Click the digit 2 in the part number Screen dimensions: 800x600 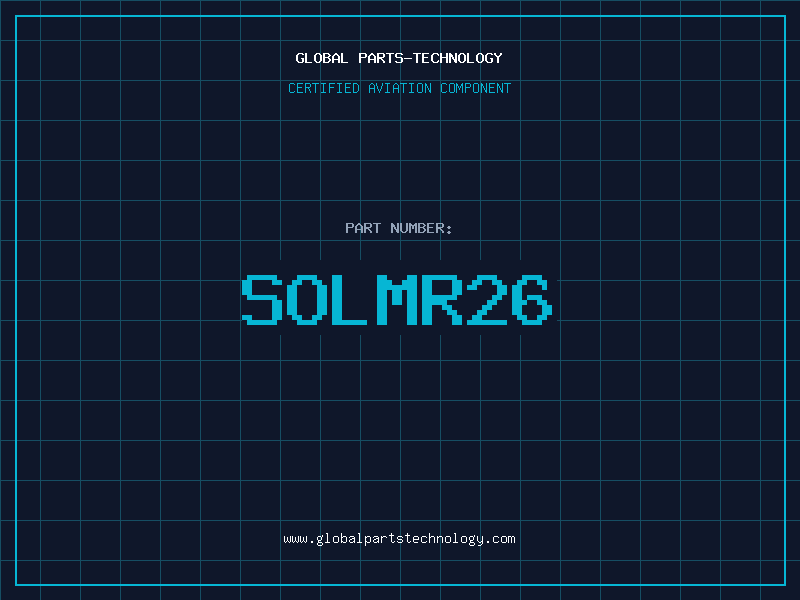(x=485, y=300)
